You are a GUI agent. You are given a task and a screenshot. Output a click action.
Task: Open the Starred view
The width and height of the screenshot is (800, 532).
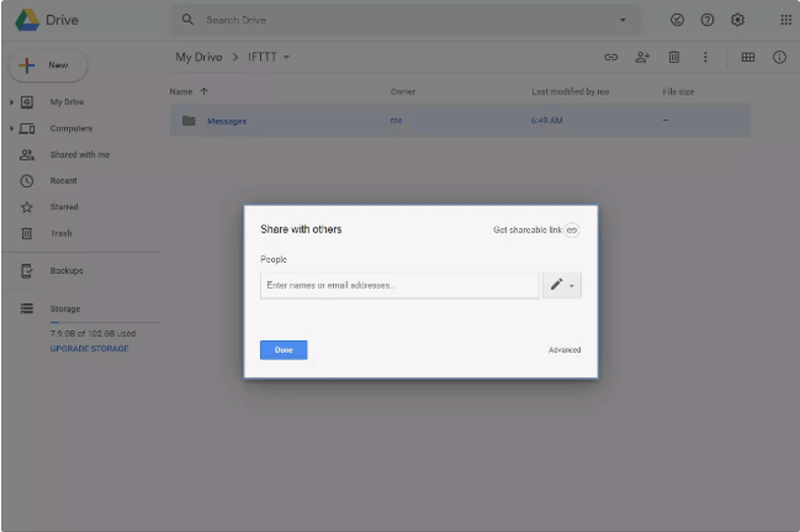64,207
